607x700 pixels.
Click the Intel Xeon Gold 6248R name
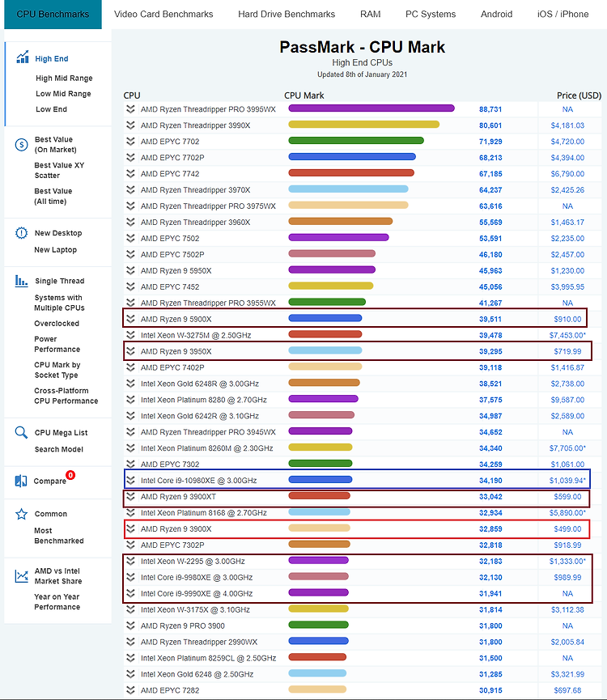point(200,384)
